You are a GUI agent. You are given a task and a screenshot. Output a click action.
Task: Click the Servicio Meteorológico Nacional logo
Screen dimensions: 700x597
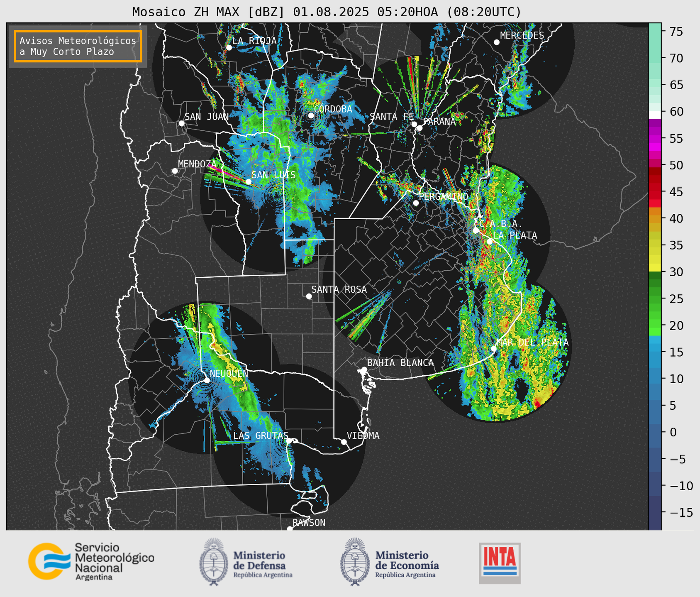click(x=91, y=561)
